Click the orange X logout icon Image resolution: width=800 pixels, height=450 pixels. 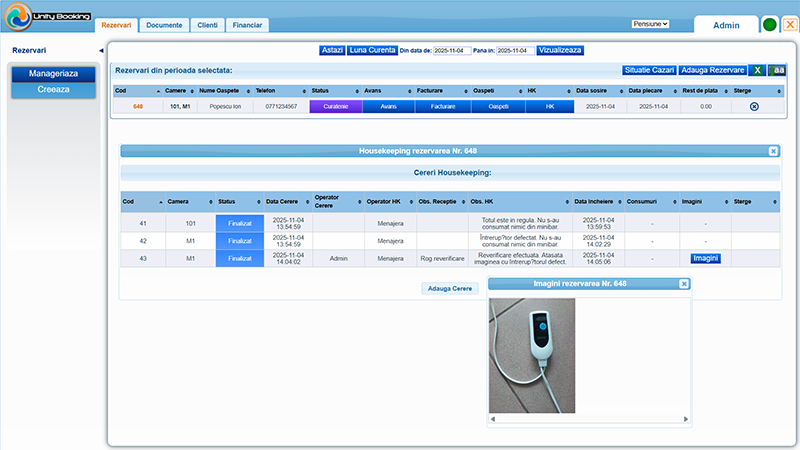point(790,25)
